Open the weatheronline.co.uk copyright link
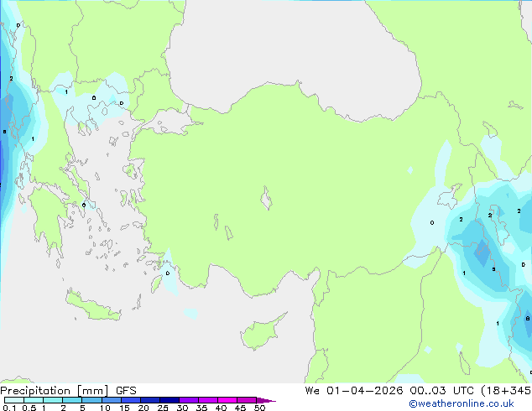The width and height of the screenshot is (532, 411). coord(462,403)
